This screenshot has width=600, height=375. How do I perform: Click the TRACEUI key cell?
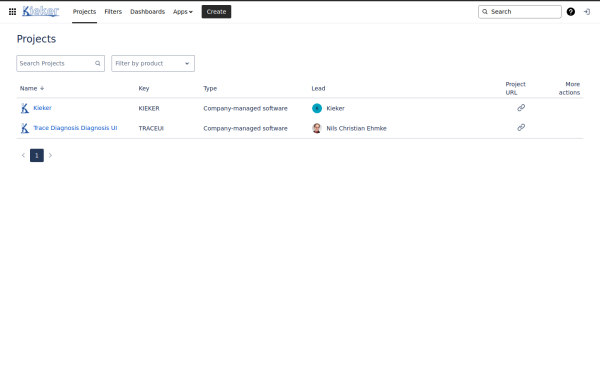coord(151,128)
